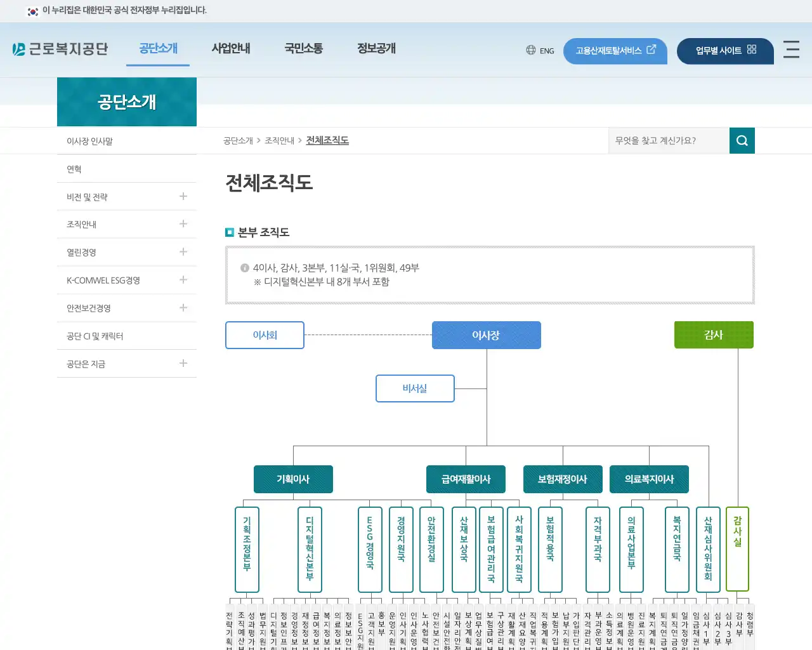Click the globe icon next to ENG
This screenshot has height=650, width=812.
(x=530, y=50)
